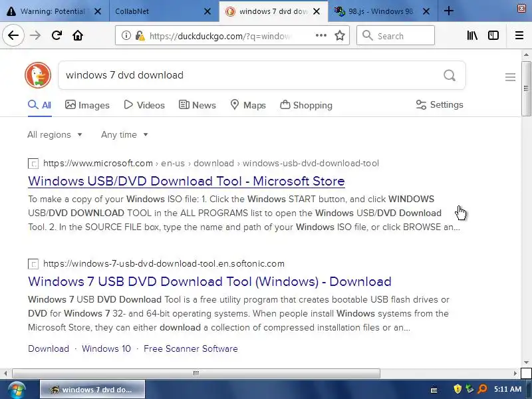532x399 pixels.
Task: Click the keyboard icon in system tray
Action: point(434,390)
